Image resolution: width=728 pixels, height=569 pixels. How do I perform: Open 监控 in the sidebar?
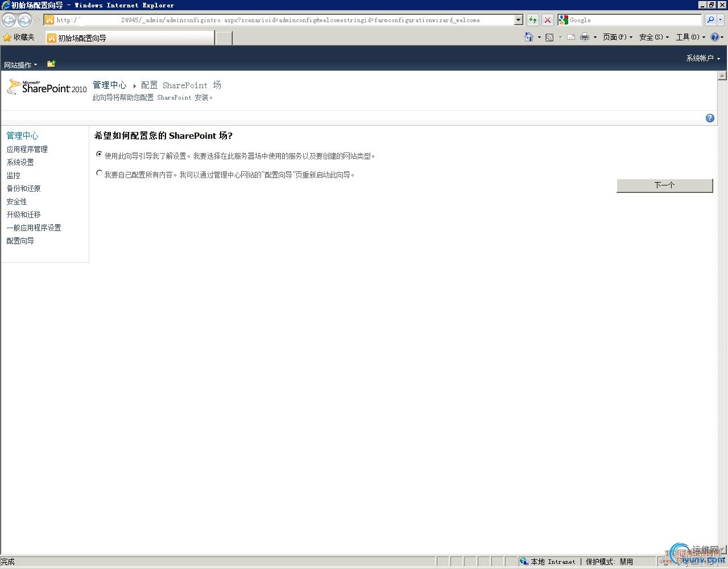[13, 175]
